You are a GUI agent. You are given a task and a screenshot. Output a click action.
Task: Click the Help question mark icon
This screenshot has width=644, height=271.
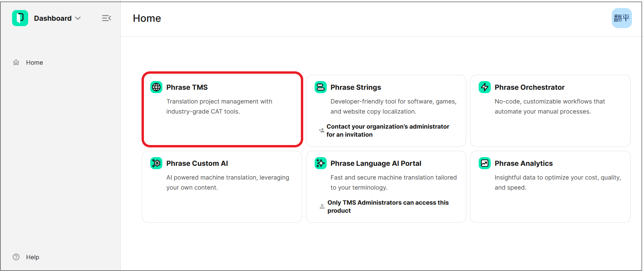click(x=16, y=257)
